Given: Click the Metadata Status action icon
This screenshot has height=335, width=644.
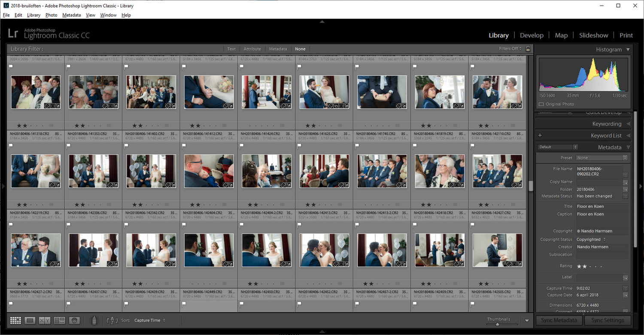Looking at the screenshot, I should (625, 196).
